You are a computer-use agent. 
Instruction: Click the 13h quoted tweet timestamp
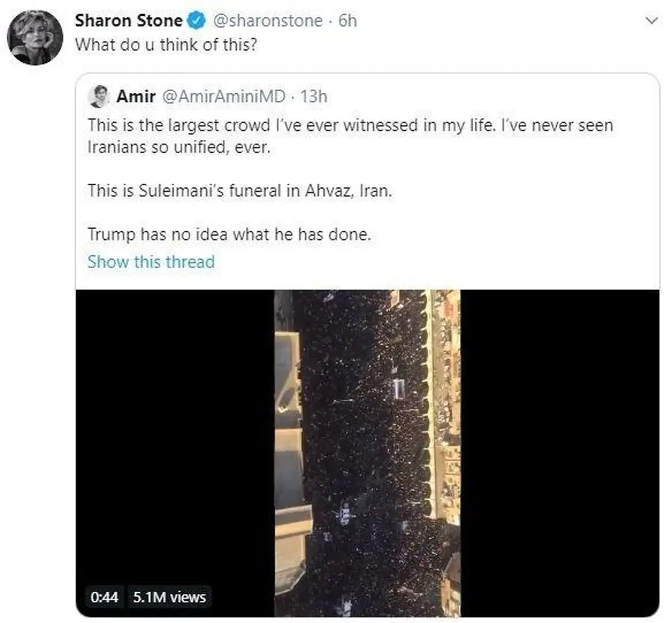(314, 96)
